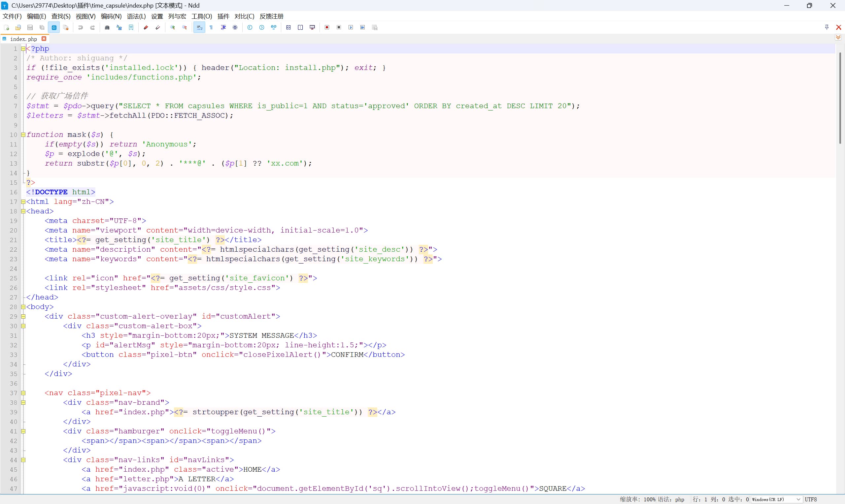Click the pin icon at top right
The height and width of the screenshot is (504, 845).
[x=827, y=27]
